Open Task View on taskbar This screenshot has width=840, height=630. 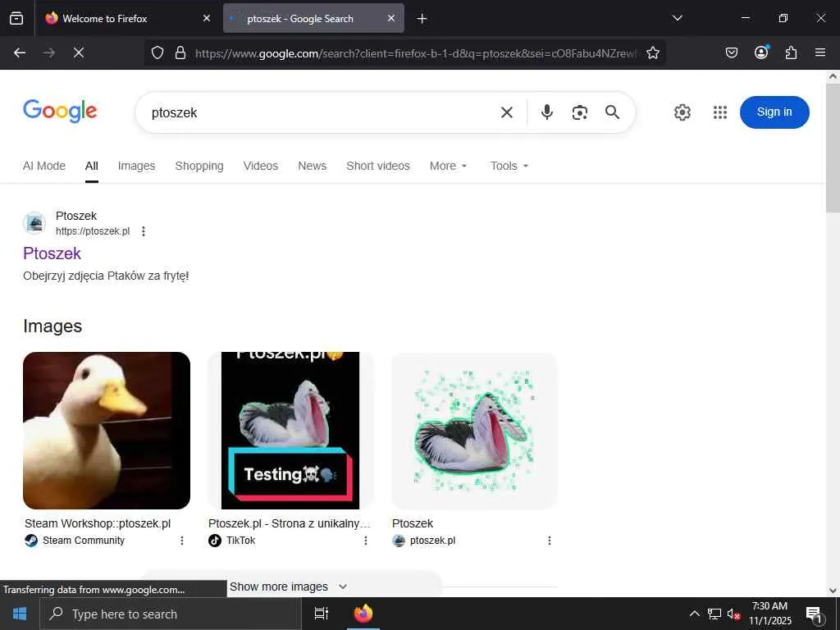(322, 614)
